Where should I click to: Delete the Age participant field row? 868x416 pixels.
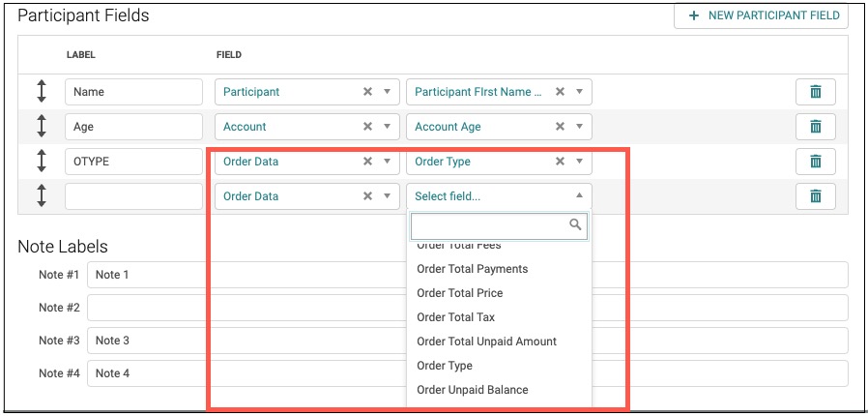coord(816,127)
